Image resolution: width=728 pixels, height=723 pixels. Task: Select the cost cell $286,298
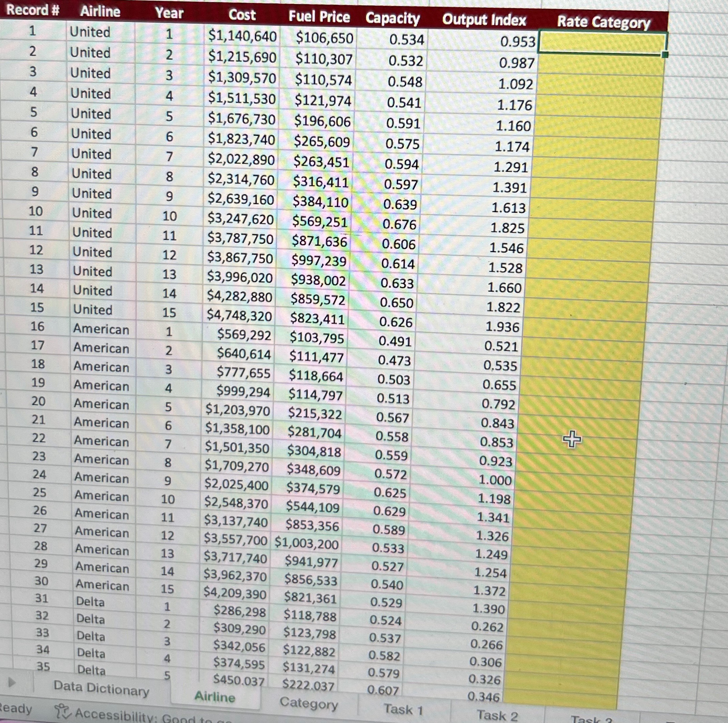pos(240,611)
